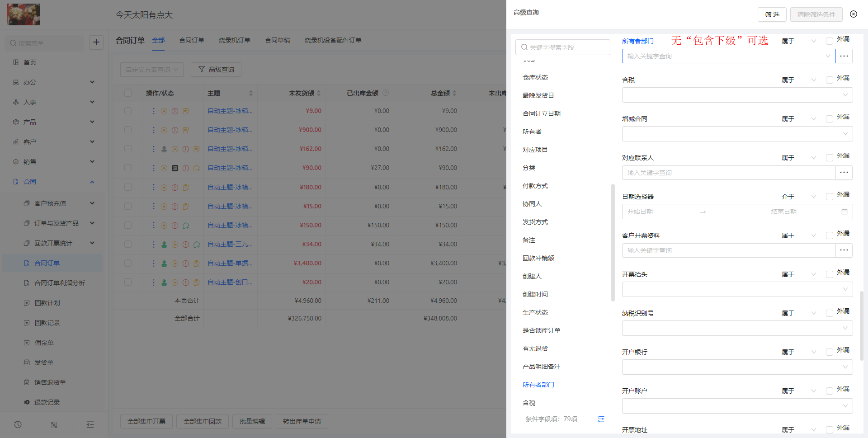Open the 对应联系人 picker ellipsis button
868x438 pixels.
pyautogui.click(x=844, y=173)
